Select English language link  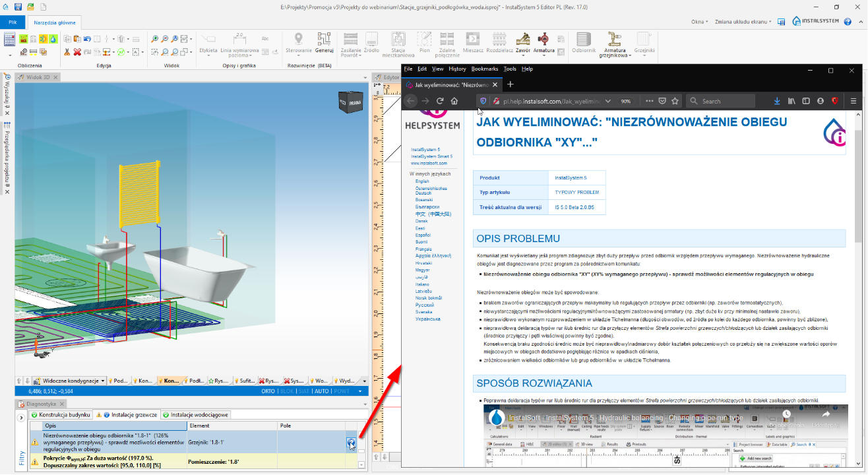tap(422, 181)
